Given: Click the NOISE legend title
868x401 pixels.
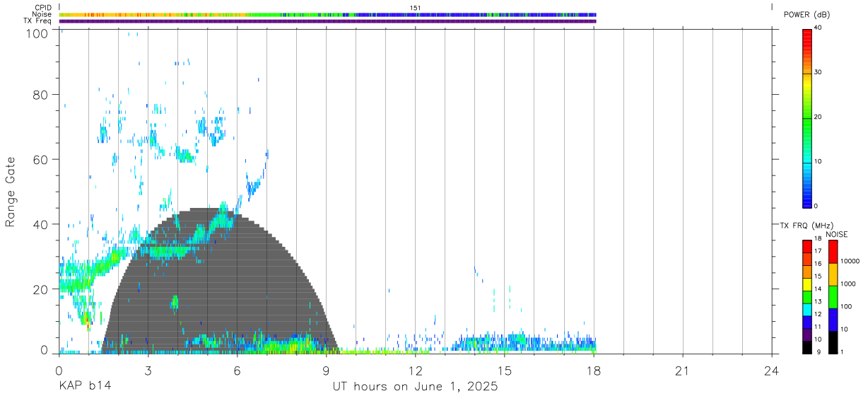Looking at the screenshot, I should tap(836, 235).
